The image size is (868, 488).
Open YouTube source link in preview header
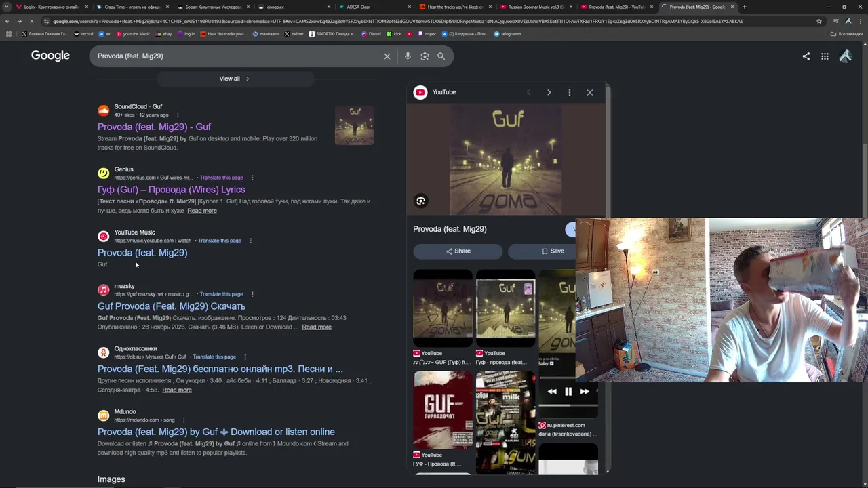[435, 92]
